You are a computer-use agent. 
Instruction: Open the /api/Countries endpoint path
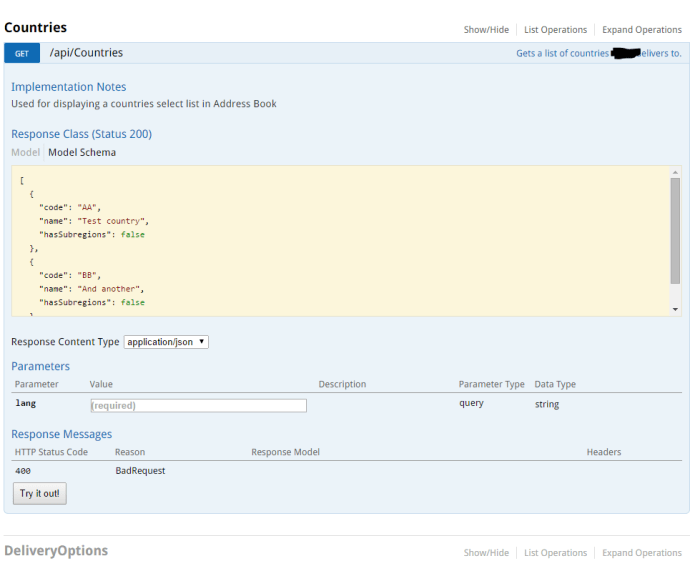86,53
